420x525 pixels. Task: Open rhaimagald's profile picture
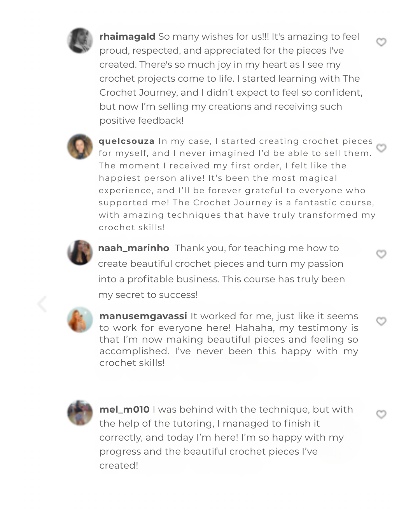pyautogui.click(x=80, y=40)
